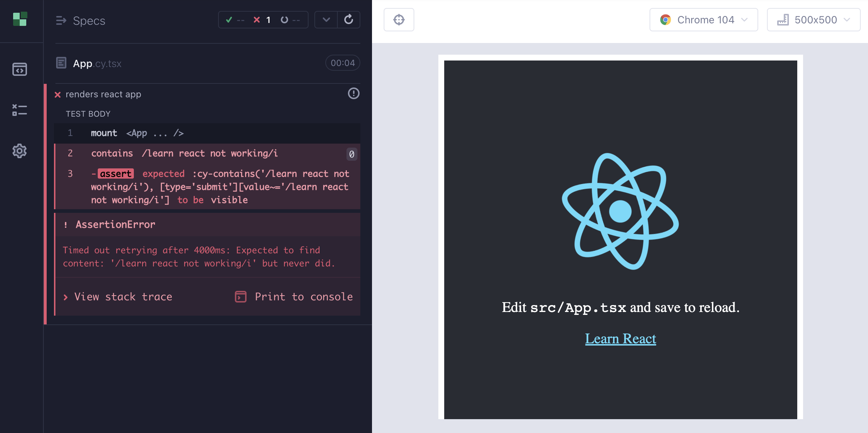Click the React atom logo

click(x=620, y=211)
